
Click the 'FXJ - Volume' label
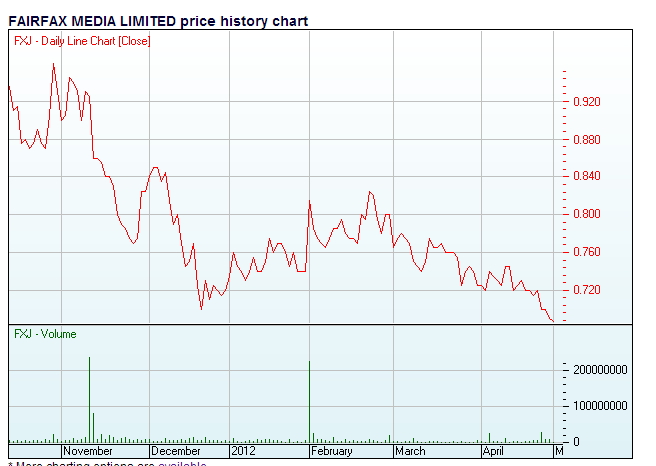click(45, 334)
